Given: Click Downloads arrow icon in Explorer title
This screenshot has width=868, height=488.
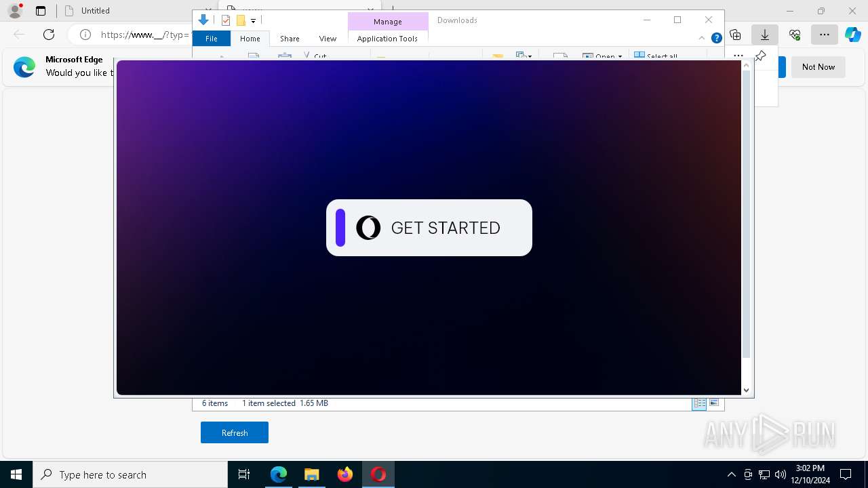Looking at the screenshot, I should coord(203,20).
